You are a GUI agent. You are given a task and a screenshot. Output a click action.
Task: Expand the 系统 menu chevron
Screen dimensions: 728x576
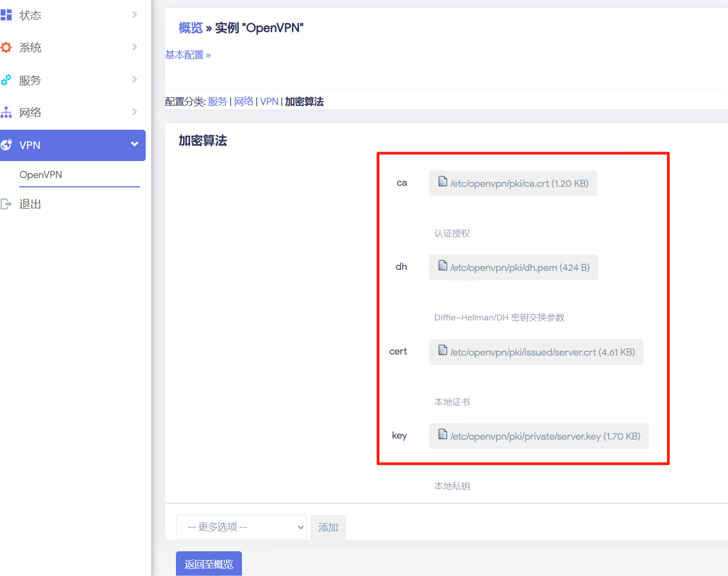135,47
